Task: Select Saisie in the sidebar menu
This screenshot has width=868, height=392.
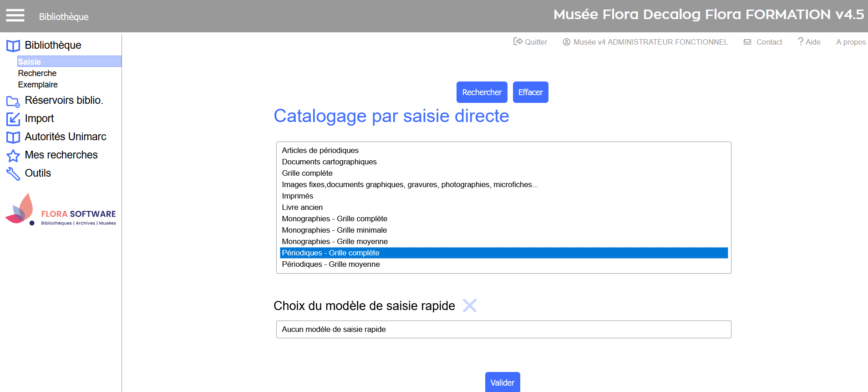Action: [30, 61]
